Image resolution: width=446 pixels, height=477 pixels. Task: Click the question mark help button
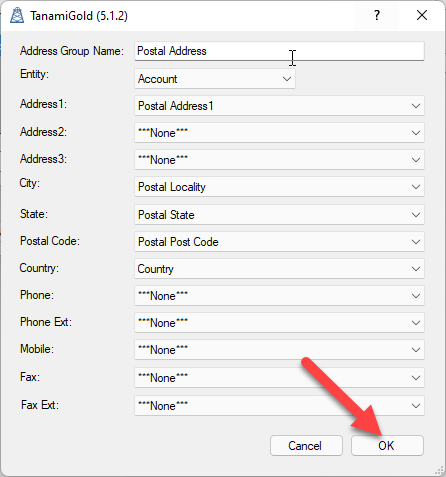[377, 15]
